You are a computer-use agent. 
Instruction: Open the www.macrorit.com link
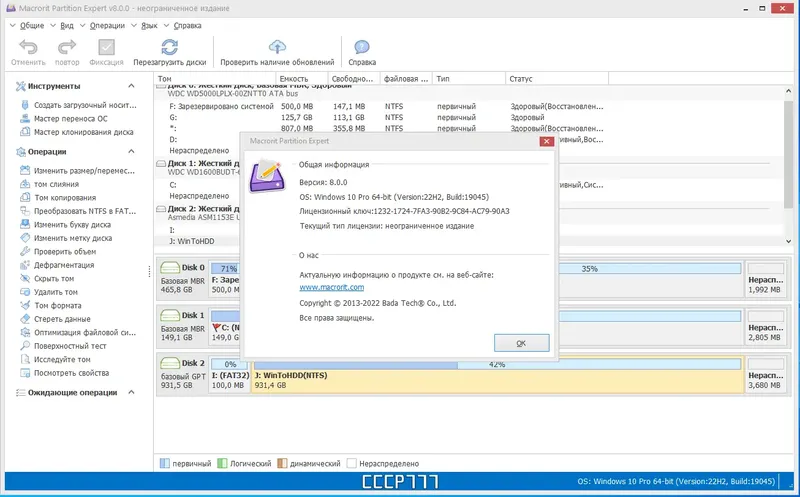[332, 287]
